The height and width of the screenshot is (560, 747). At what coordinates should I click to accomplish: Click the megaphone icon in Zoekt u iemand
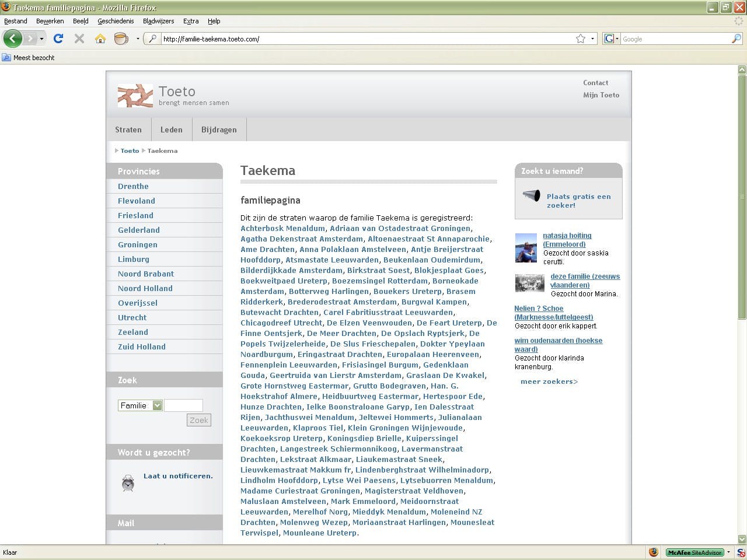(x=531, y=195)
